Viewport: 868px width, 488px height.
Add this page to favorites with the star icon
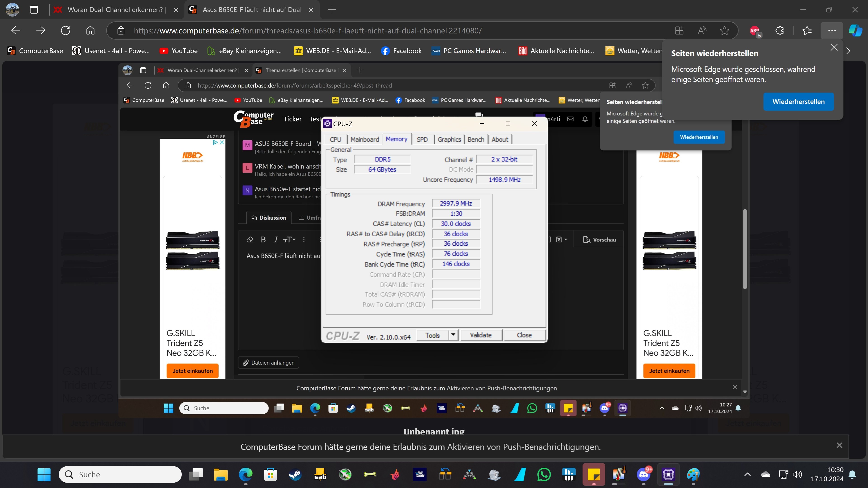point(724,31)
